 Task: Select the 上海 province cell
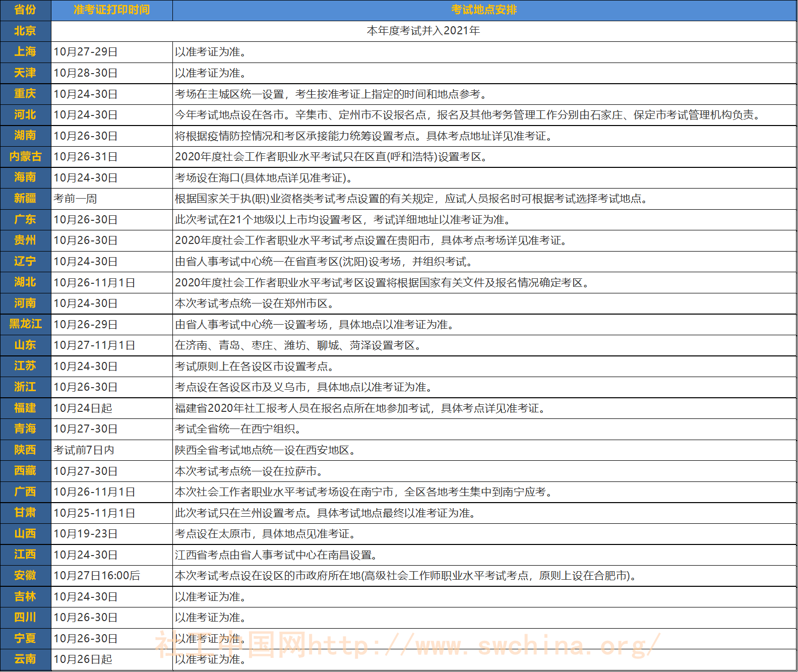pos(25,52)
